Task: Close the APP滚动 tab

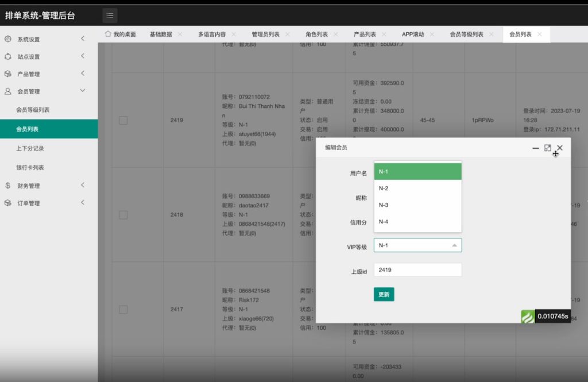Action: [432, 34]
